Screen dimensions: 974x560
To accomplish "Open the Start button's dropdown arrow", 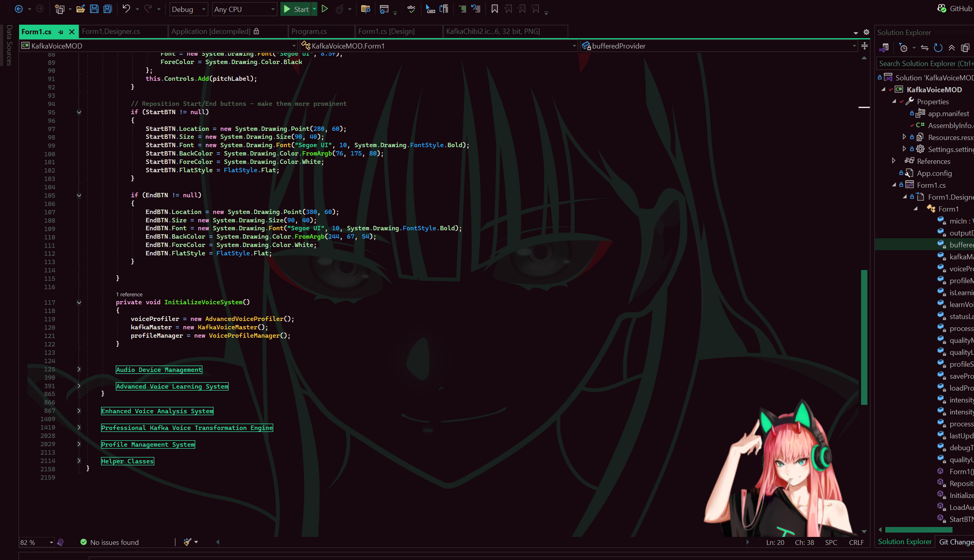I will pos(314,9).
